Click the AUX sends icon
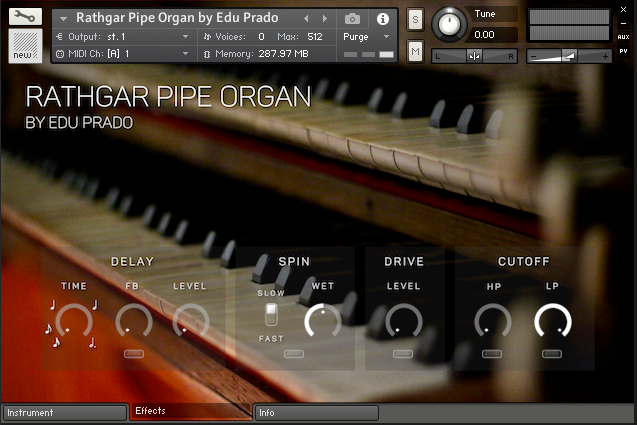Image resolution: width=637 pixels, height=425 pixels. click(x=623, y=35)
